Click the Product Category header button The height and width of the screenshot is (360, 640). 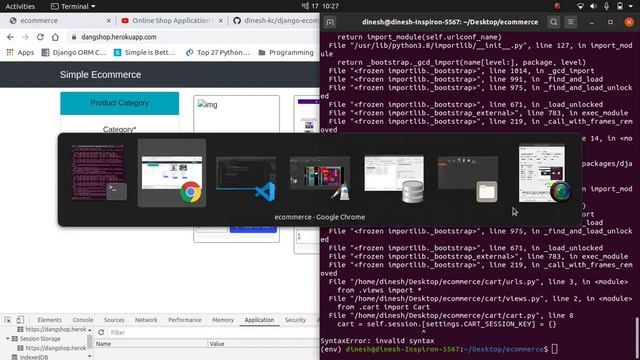[120, 103]
